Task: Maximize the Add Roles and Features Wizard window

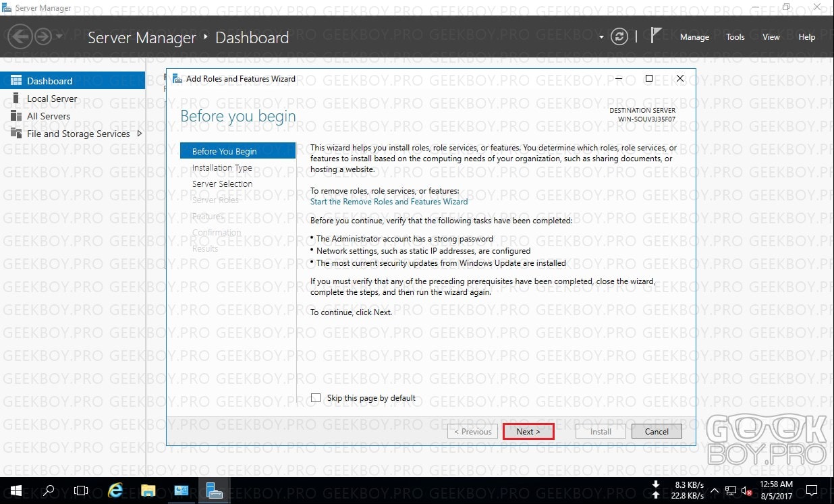Action: tap(648, 78)
